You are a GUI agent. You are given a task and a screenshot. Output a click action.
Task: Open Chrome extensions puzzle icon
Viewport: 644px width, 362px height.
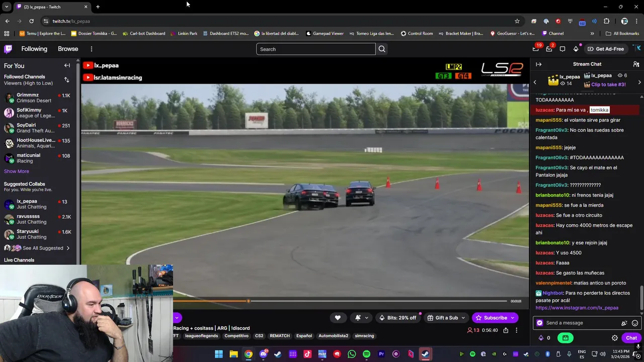606,21
